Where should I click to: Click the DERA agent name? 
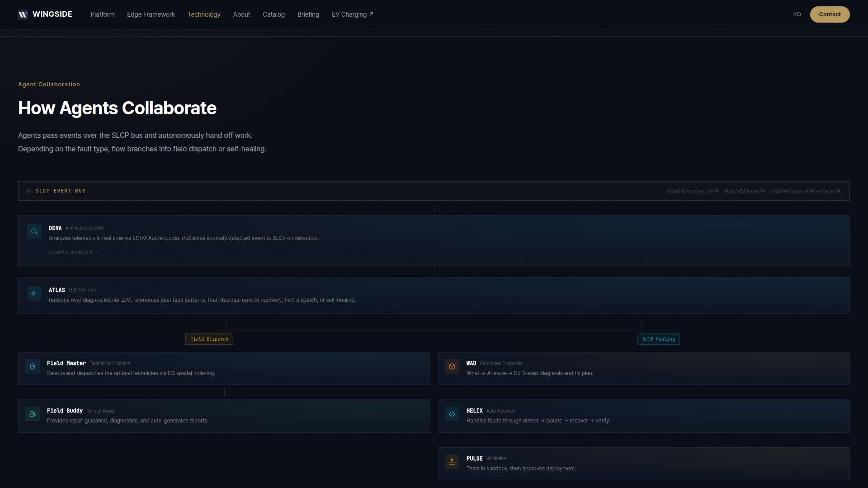point(55,228)
